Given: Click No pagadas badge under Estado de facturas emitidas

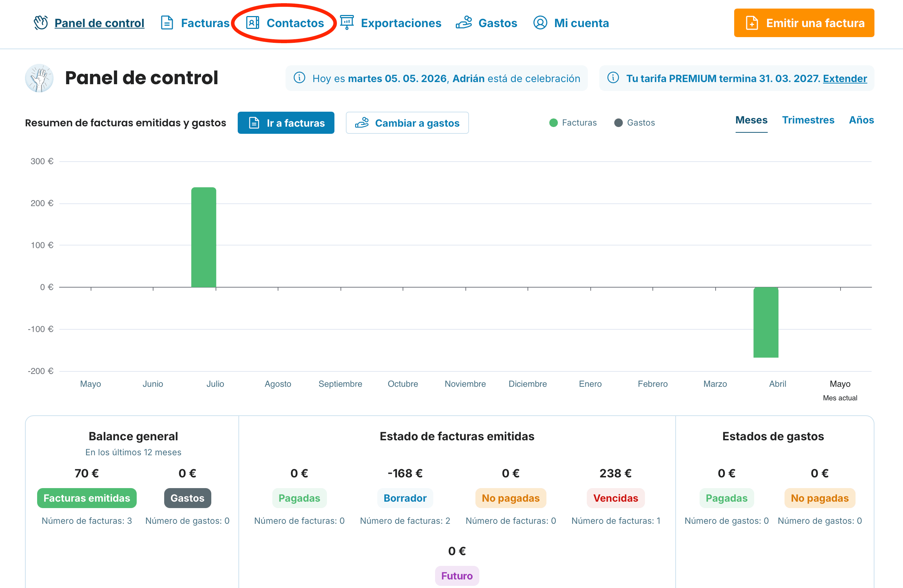Looking at the screenshot, I should (x=511, y=498).
